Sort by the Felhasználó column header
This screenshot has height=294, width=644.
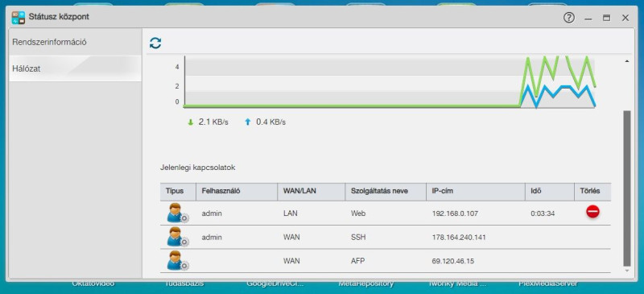pyautogui.click(x=237, y=192)
